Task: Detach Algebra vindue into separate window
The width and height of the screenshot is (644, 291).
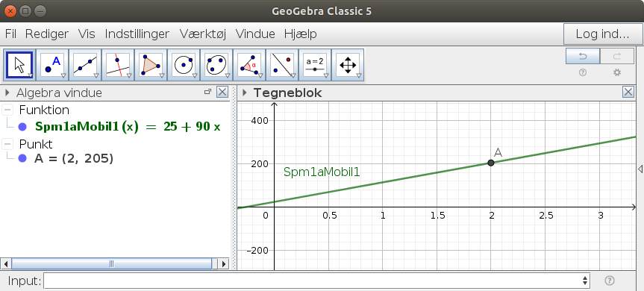Action: (207, 92)
